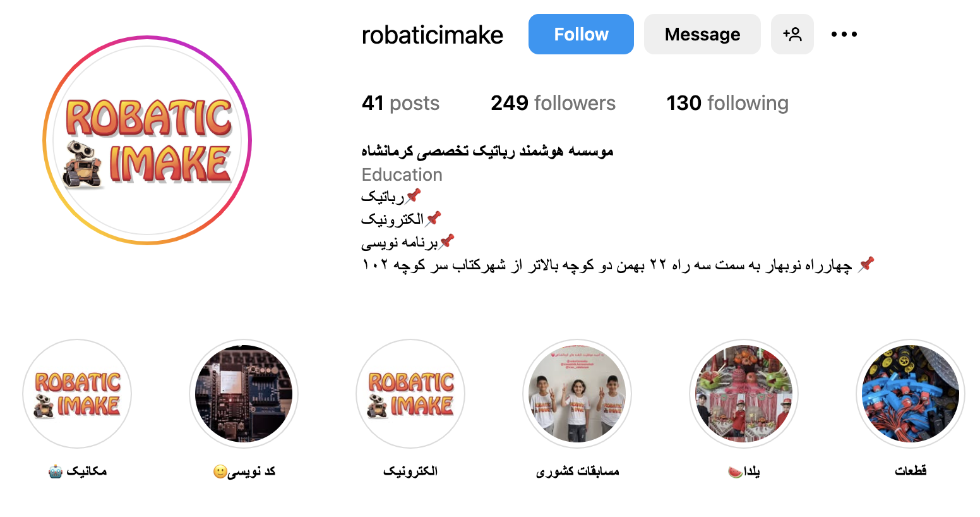Click the مکانیک highlight label text
The height and width of the screenshot is (517, 980).
tap(77, 471)
